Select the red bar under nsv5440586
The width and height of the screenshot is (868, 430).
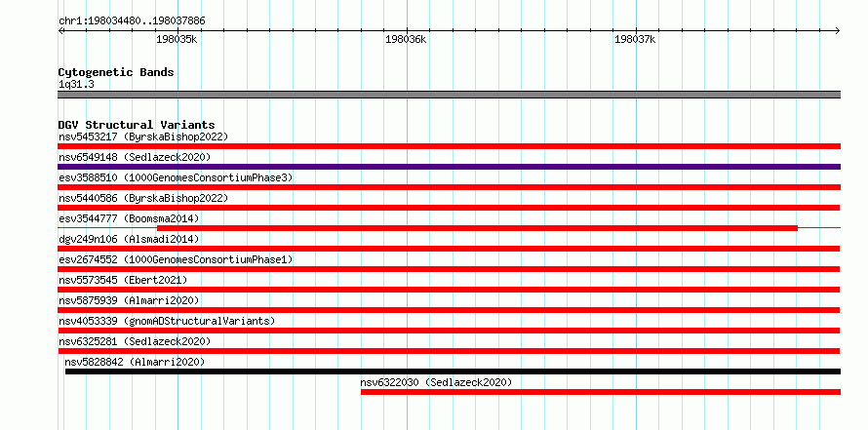[449, 208]
